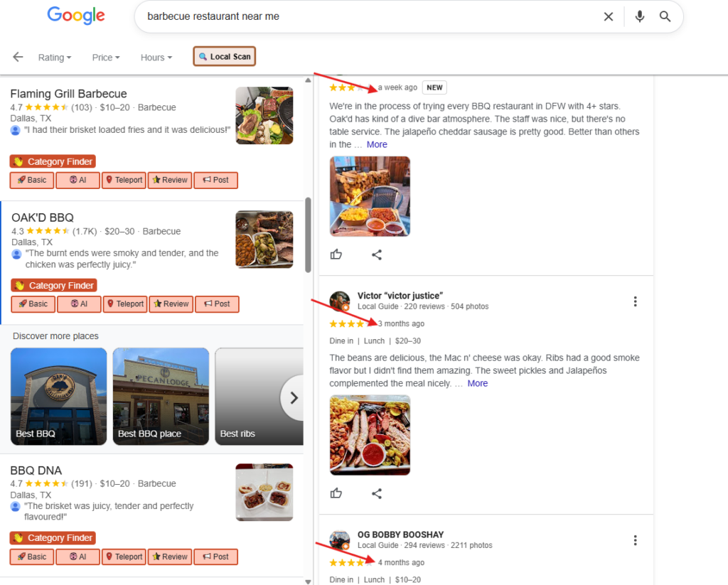
Task: Click the magnifying glass search icon
Action: (665, 16)
